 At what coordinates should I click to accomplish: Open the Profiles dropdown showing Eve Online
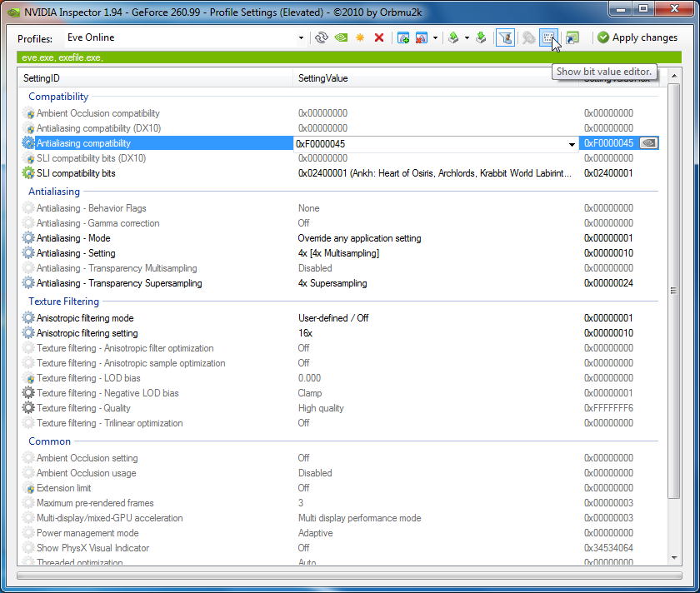pyautogui.click(x=302, y=37)
